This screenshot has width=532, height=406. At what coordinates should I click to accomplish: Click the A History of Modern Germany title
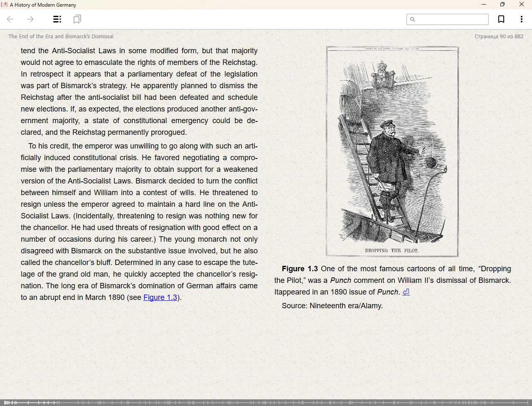pos(43,5)
